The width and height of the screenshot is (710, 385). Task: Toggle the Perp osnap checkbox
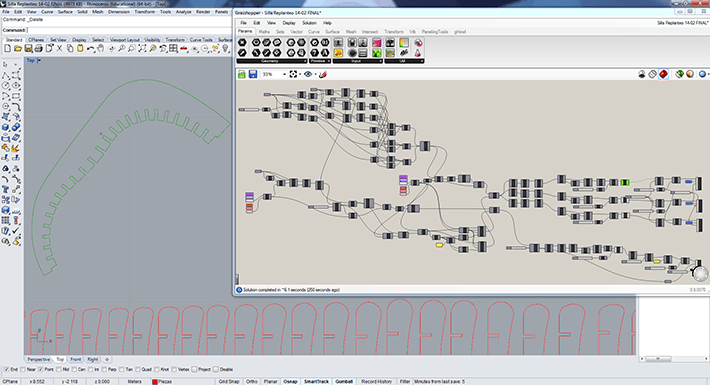click(x=105, y=370)
